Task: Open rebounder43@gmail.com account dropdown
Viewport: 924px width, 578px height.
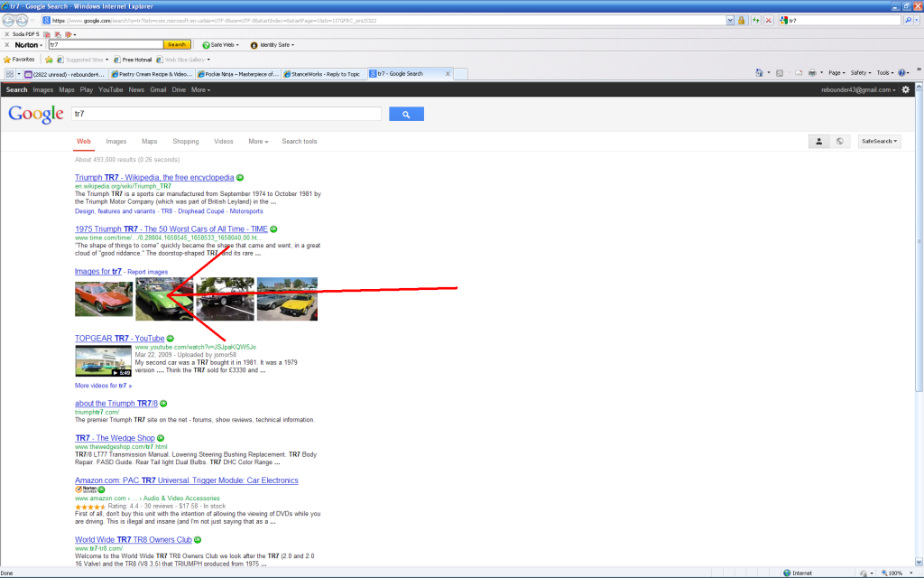Action: click(859, 89)
